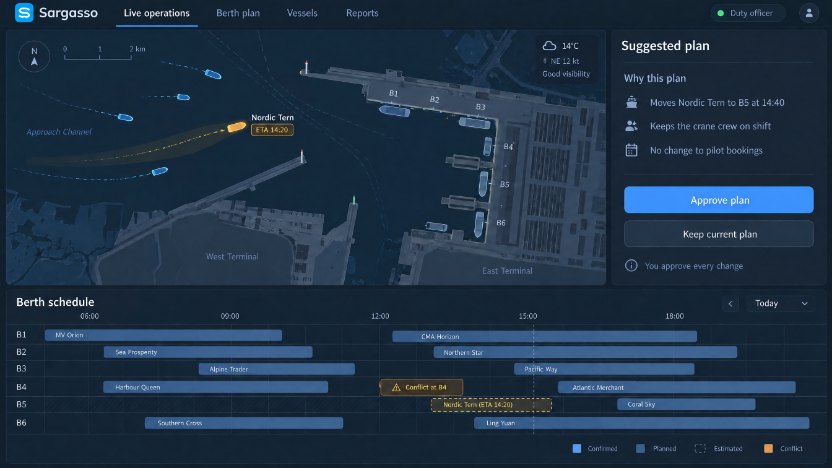
Task: Select the Pacific Way schedule bar
Action: pos(604,369)
